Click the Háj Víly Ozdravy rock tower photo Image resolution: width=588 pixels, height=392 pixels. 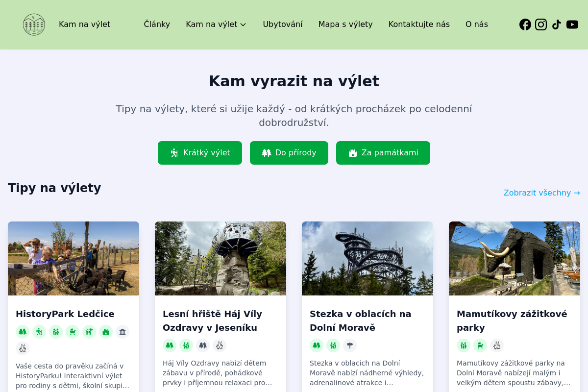(x=220, y=258)
